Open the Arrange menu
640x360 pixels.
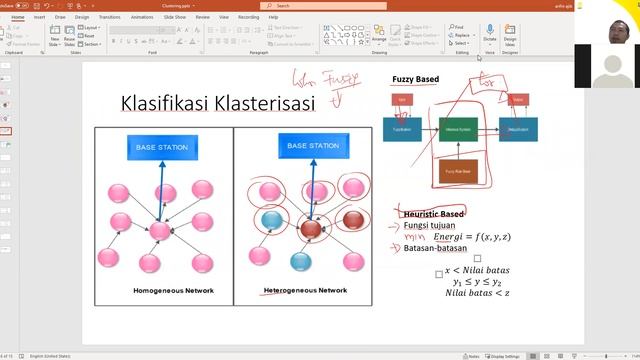click(x=379, y=34)
